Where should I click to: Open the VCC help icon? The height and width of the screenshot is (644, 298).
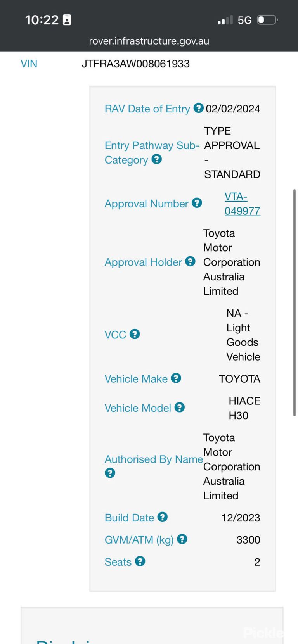coord(135,334)
